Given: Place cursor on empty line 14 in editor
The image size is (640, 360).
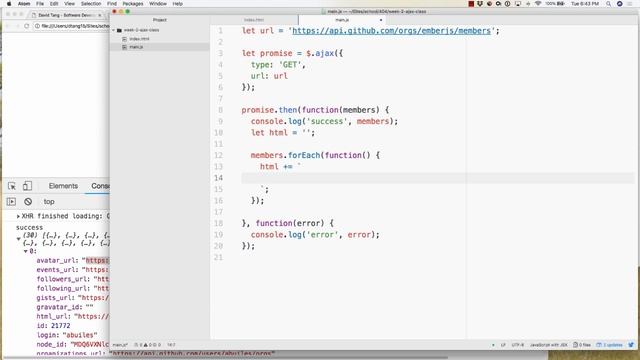Looking at the screenshot, I should pos(437,178).
